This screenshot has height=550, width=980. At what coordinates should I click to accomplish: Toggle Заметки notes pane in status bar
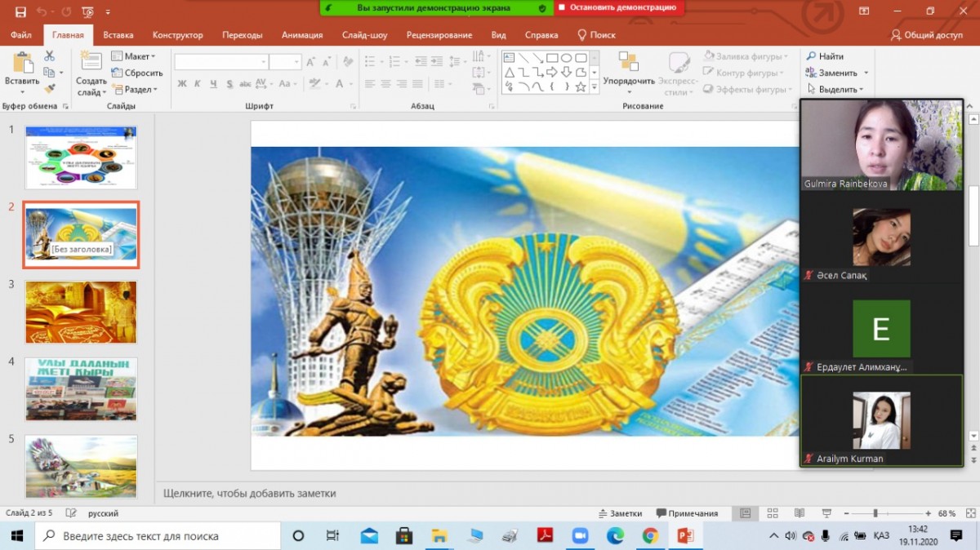tap(620, 513)
